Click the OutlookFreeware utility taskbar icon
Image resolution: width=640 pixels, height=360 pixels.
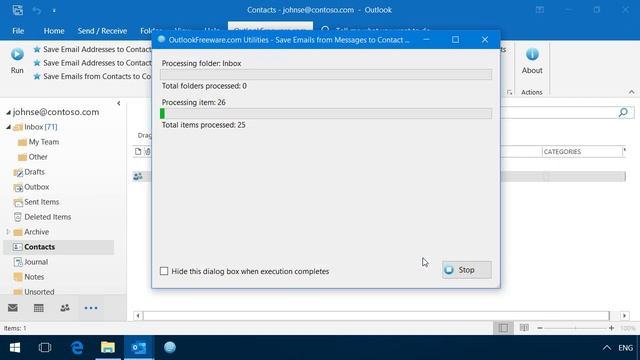(x=170, y=348)
